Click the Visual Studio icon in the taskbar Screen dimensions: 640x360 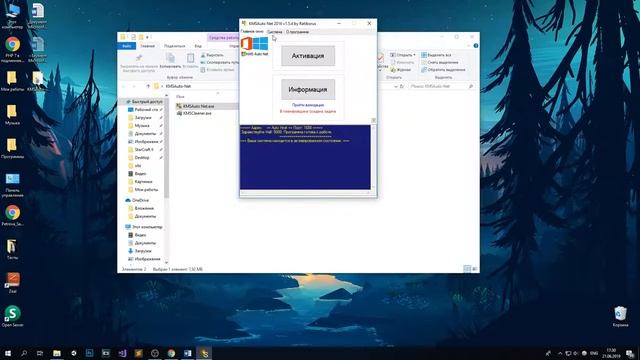122,353
